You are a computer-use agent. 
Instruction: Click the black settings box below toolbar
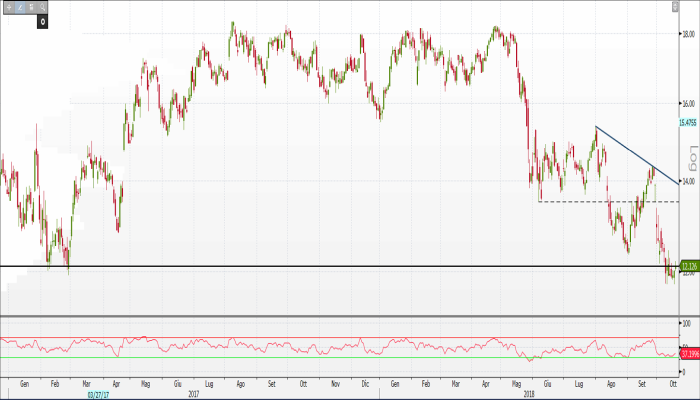[x=42, y=19]
